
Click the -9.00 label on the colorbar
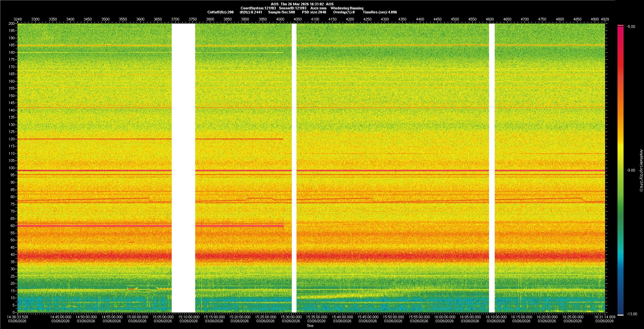(631, 171)
